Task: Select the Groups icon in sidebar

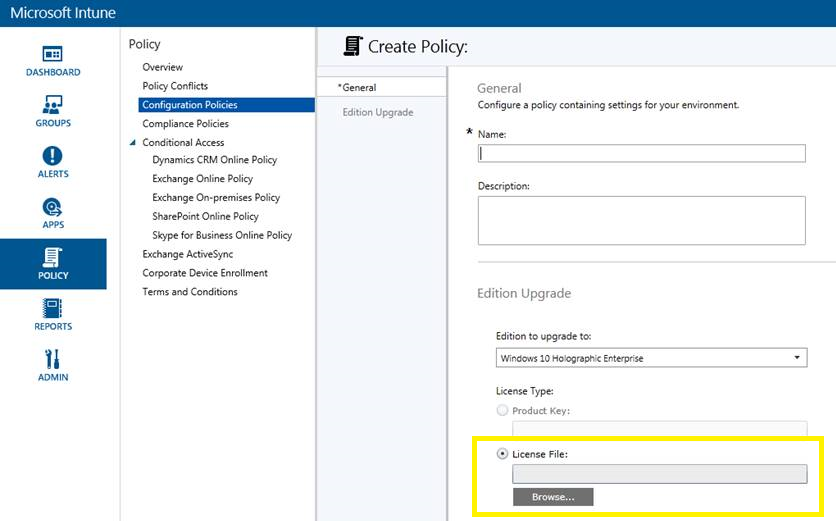Action: (x=53, y=105)
